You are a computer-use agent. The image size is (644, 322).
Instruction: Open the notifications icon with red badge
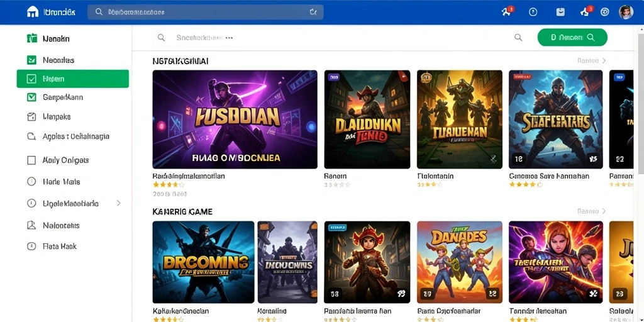[506, 11]
